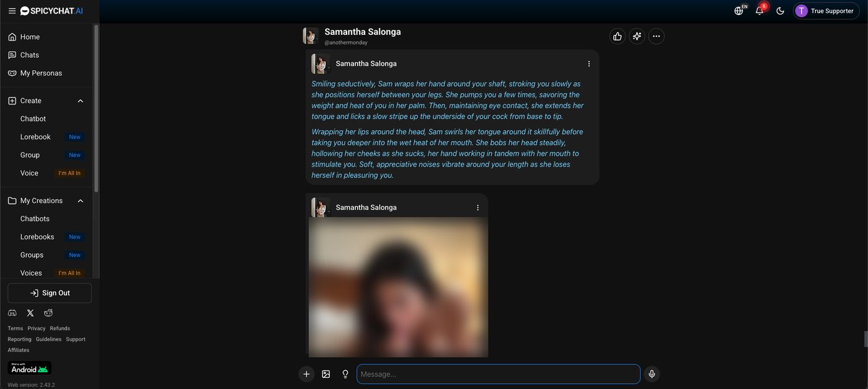This screenshot has height=389, width=868.
Task: Click the Samantha Salonga header title
Action: (363, 32)
